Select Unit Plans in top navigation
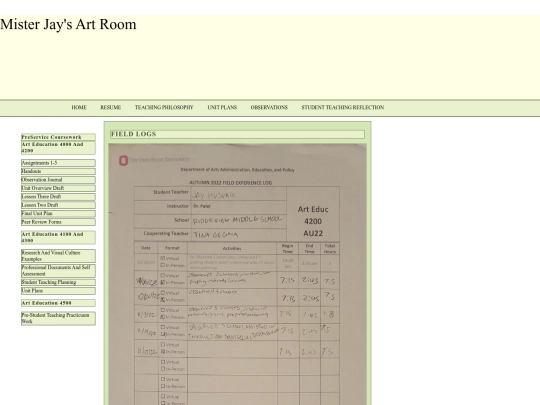 [222, 107]
